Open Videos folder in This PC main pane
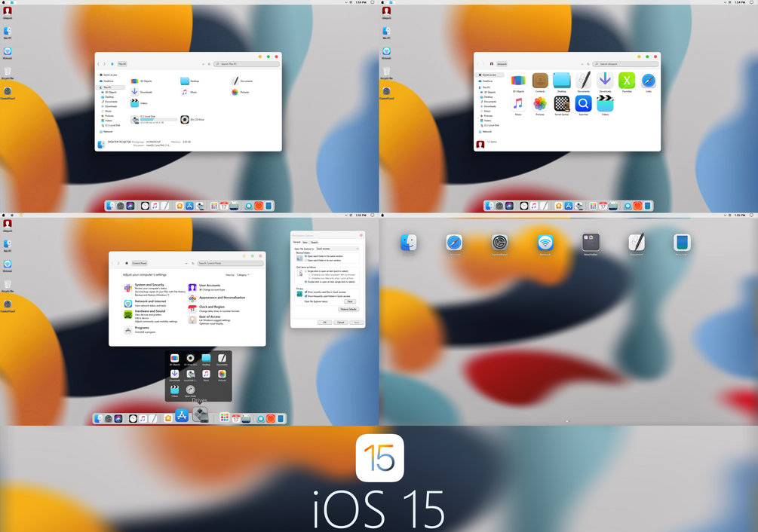Screen dimensions: 758x532 139,102
